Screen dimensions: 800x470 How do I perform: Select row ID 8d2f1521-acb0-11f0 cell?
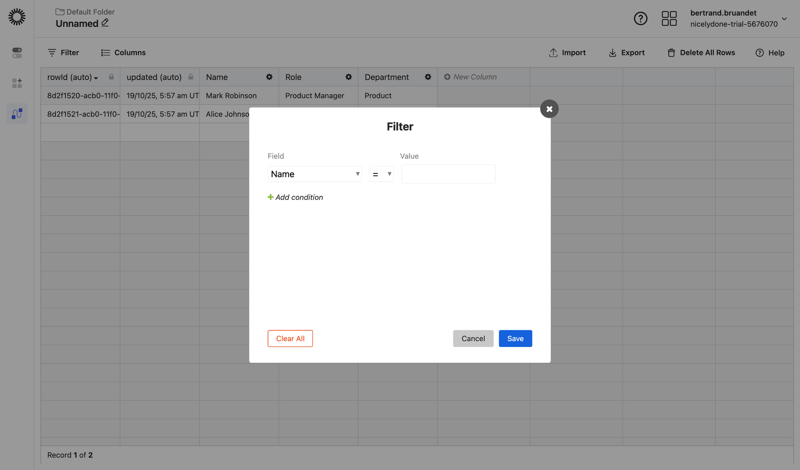[x=81, y=114]
